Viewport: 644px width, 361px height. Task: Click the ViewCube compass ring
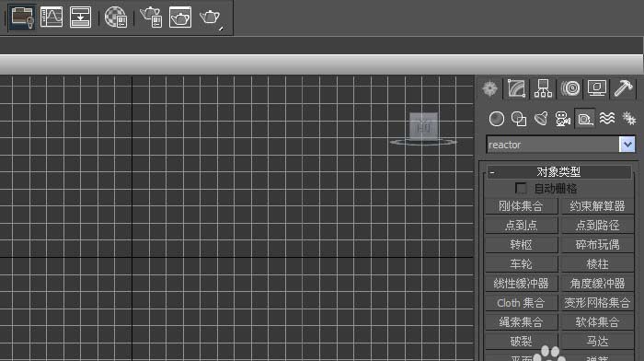pyautogui.click(x=423, y=142)
